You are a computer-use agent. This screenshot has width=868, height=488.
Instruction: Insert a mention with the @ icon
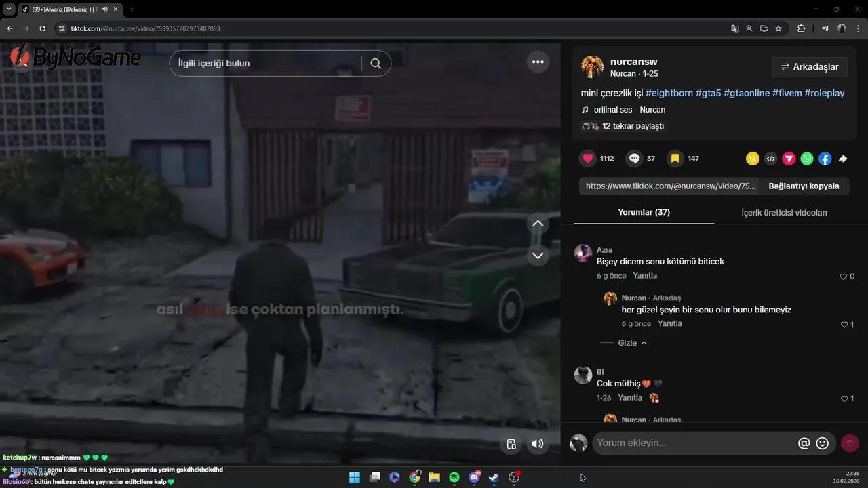point(804,443)
